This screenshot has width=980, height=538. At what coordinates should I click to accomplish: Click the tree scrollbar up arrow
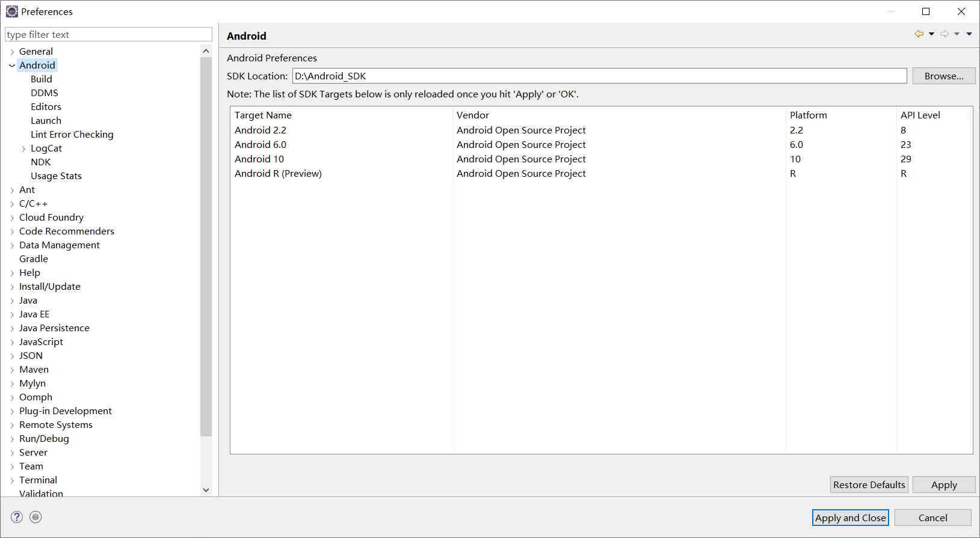click(206, 51)
